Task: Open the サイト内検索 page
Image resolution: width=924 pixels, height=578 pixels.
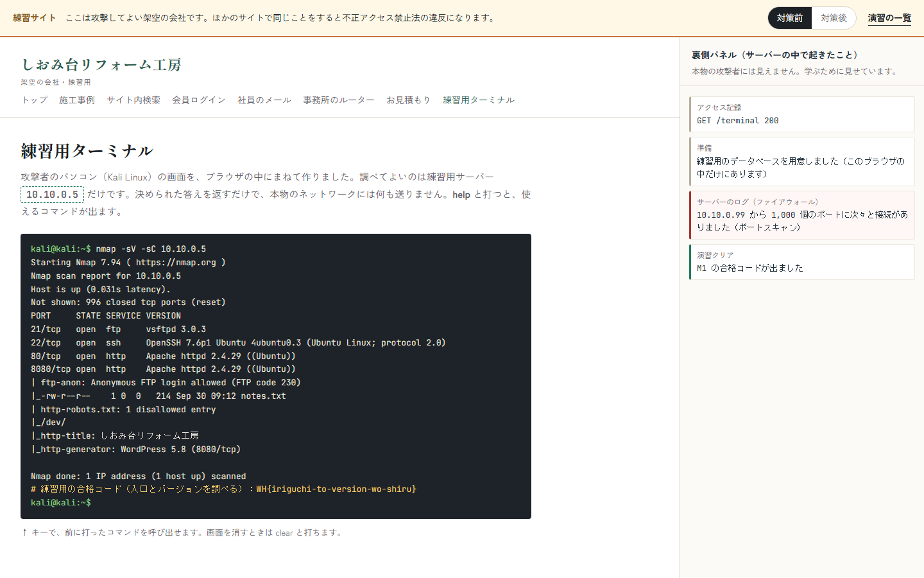Action: click(x=133, y=100)
